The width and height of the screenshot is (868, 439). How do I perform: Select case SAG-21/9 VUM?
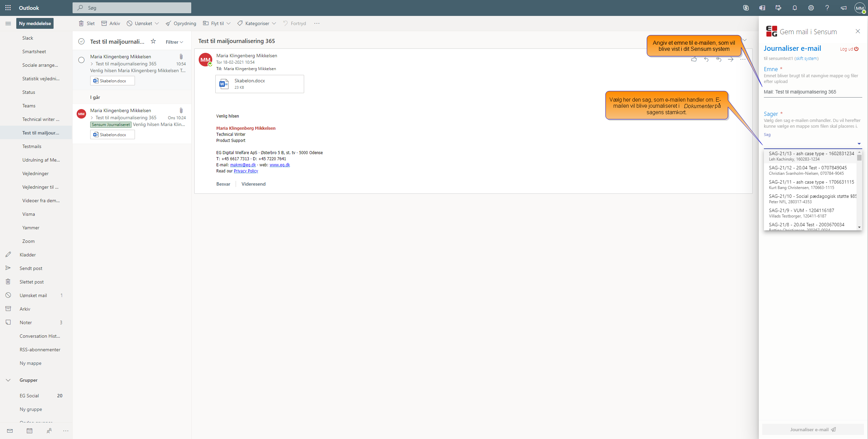tap(810, 213)
